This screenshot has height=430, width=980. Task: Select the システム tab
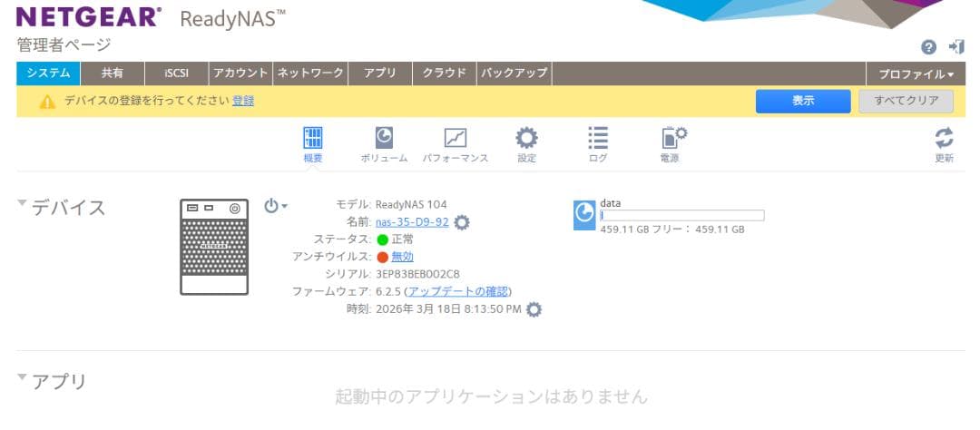48,73
